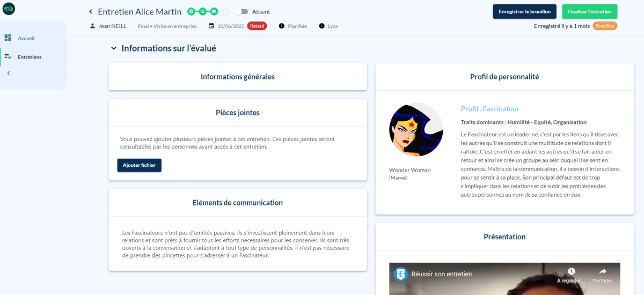Toggle the Absent switch
This screenshot has height=295, width=644.
[x=241, y=12]
